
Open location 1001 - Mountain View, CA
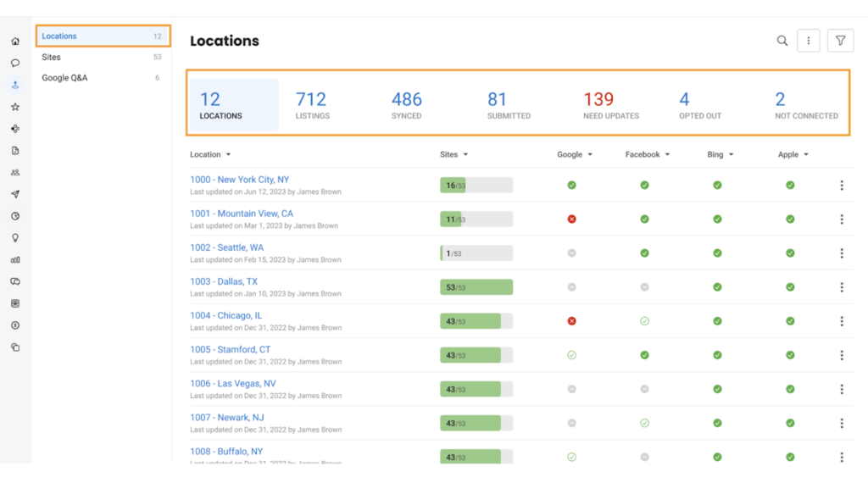tap(242, 214)
